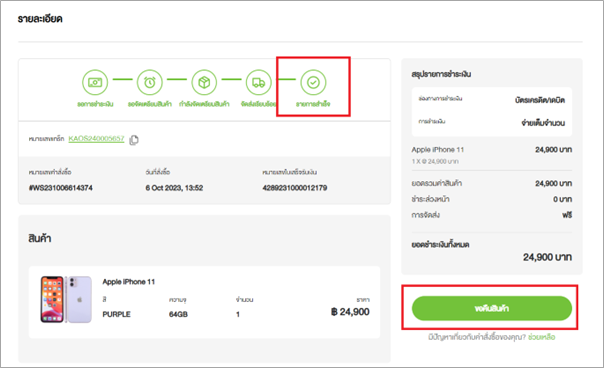Screen dimensions: 604x368
Task: Click the ฿ 24,900 product price
Action: point(350,312)
